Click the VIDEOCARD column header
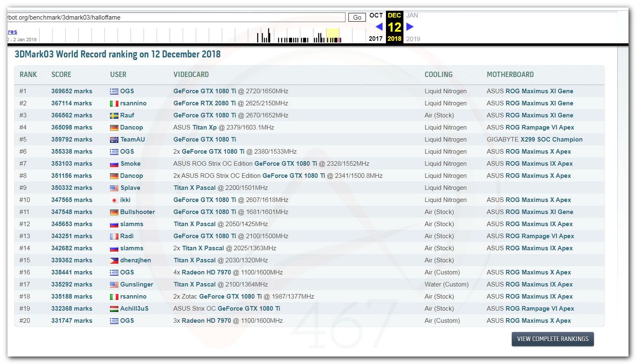This screenshot has width=636, height=364. coord(191,75)
